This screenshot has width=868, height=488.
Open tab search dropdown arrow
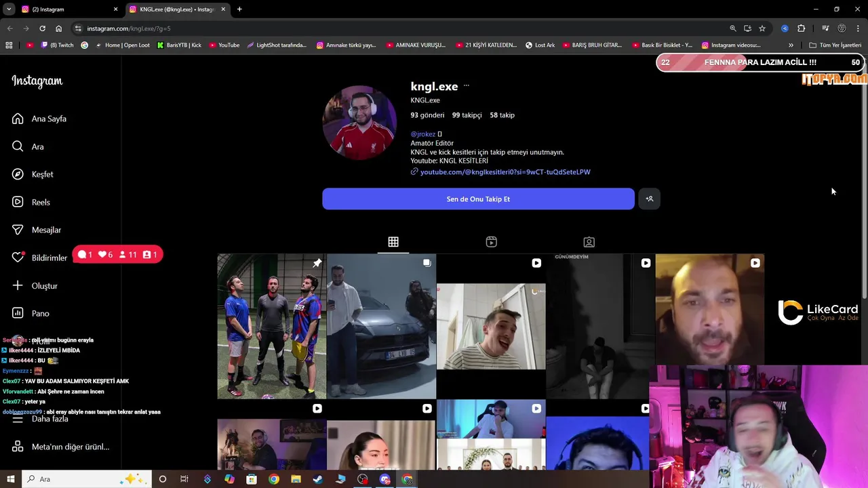[x=9, y=9]
